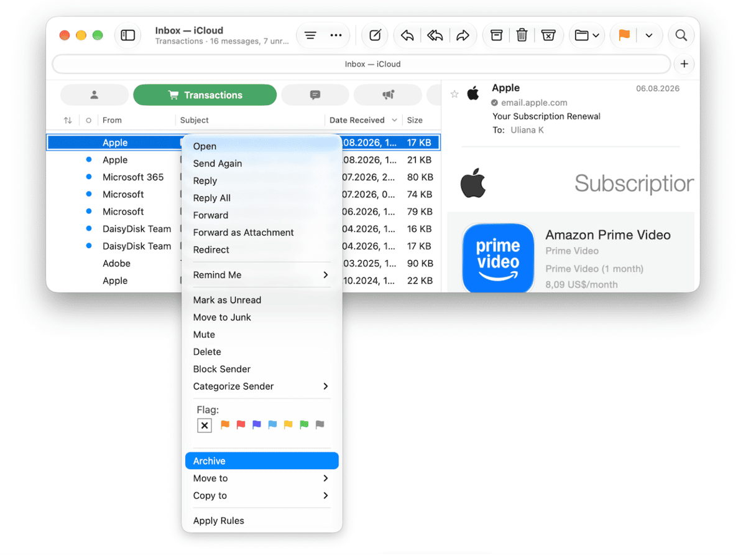Click the Reply All double-arrow icon

[x=435, y=35]
